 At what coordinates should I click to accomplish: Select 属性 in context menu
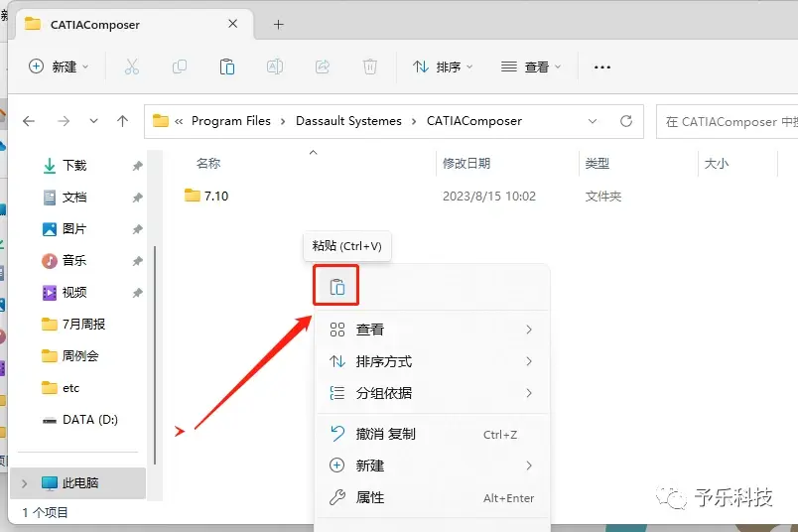[x=432, y=497]
